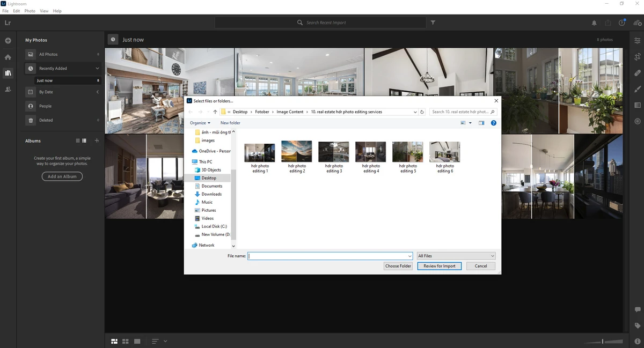This screenshot has height=348, width=644.
Task: Select the Crop and Rotate tool
Action: pos(637,57)
